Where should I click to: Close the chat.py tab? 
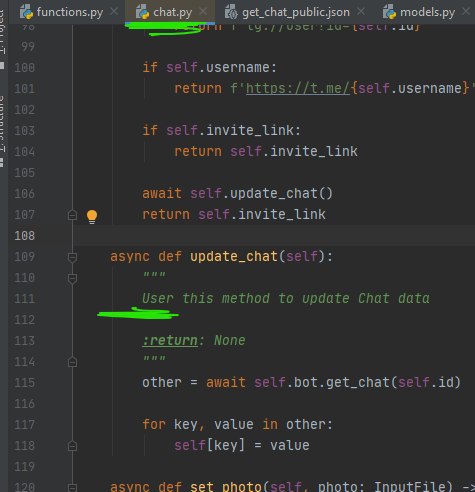203,11
